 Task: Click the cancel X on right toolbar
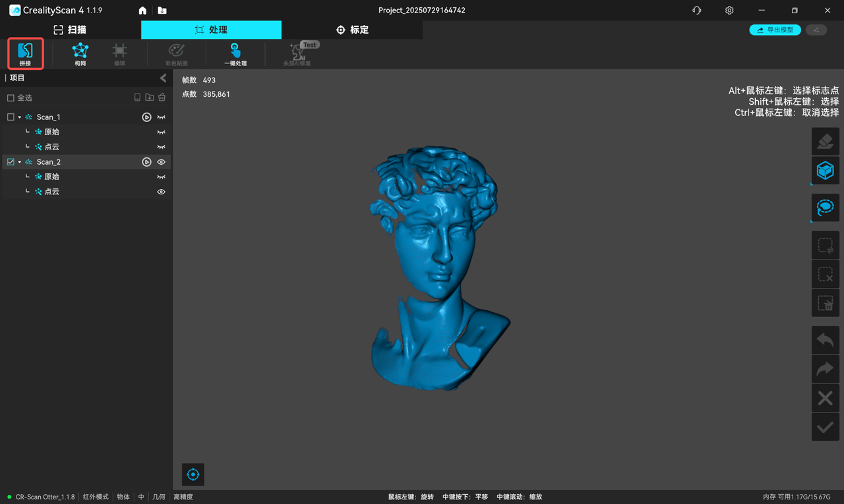click(x=825, y=398)
